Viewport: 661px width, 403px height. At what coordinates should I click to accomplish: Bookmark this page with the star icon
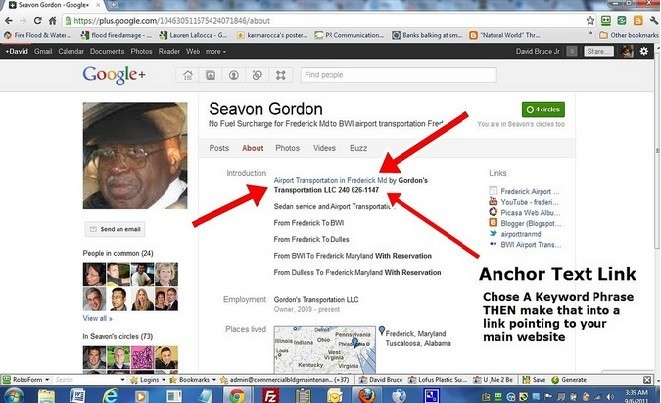point(590,20)
